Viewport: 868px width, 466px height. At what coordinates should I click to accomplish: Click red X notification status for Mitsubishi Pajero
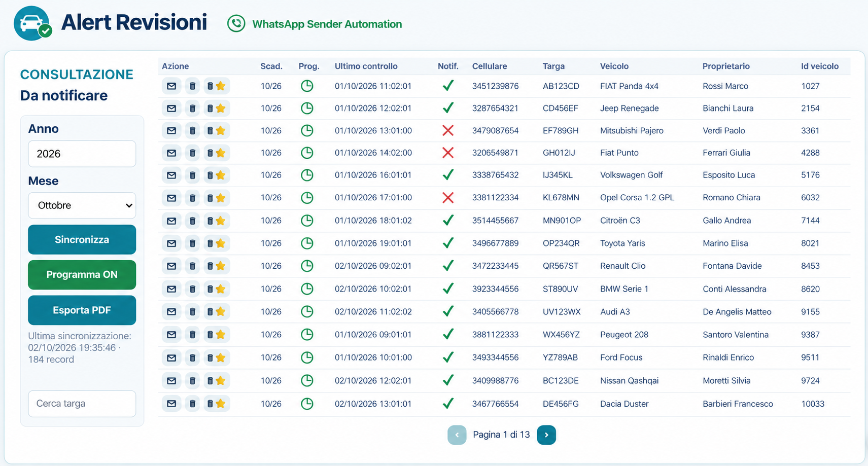(447, 131)
